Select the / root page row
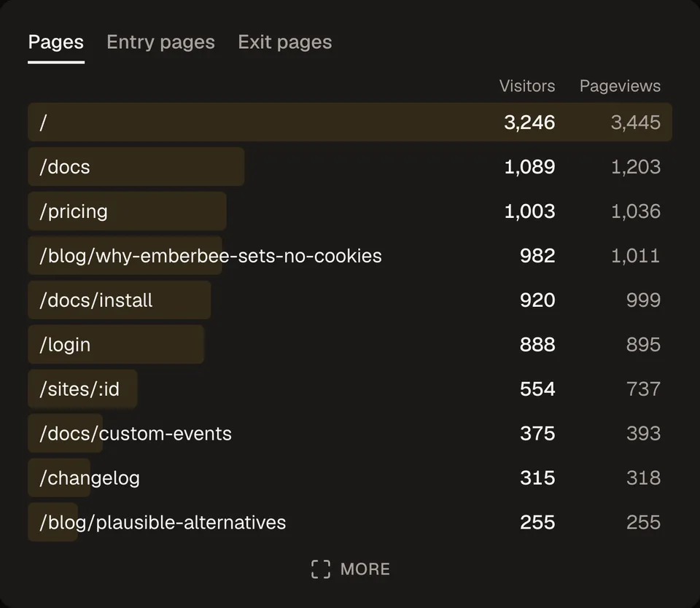Image resolution: width=700 pixels, height=608 pixels. tap(350, 122)
